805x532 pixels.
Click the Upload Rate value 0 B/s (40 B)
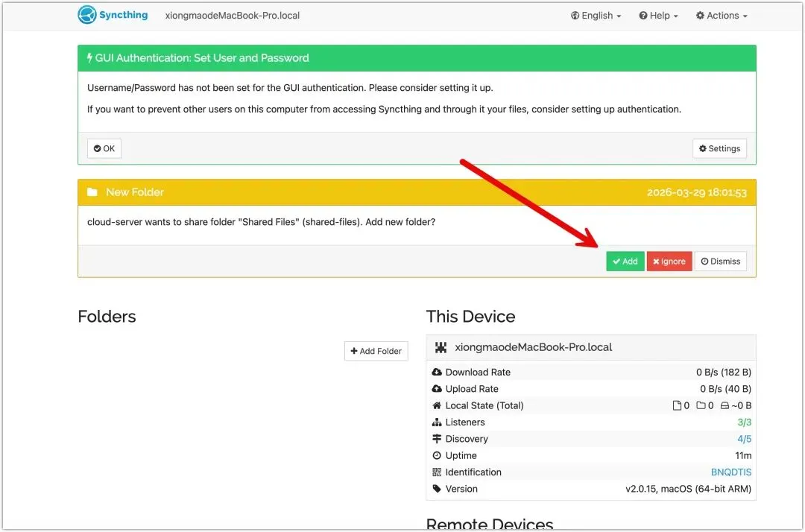(x=725, y=388)
